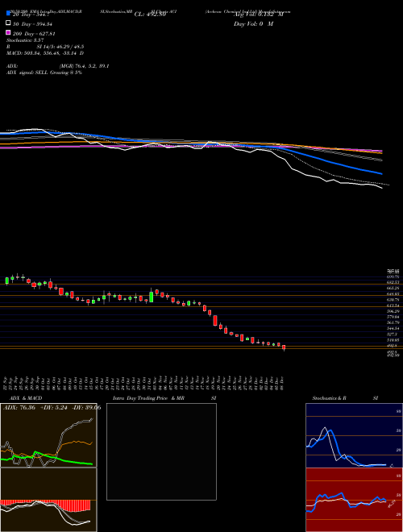403x532 pixels.
Task: Click the 'ADX signal: SELL Growing @ 5%' text
Action: (x=44, y=73)
